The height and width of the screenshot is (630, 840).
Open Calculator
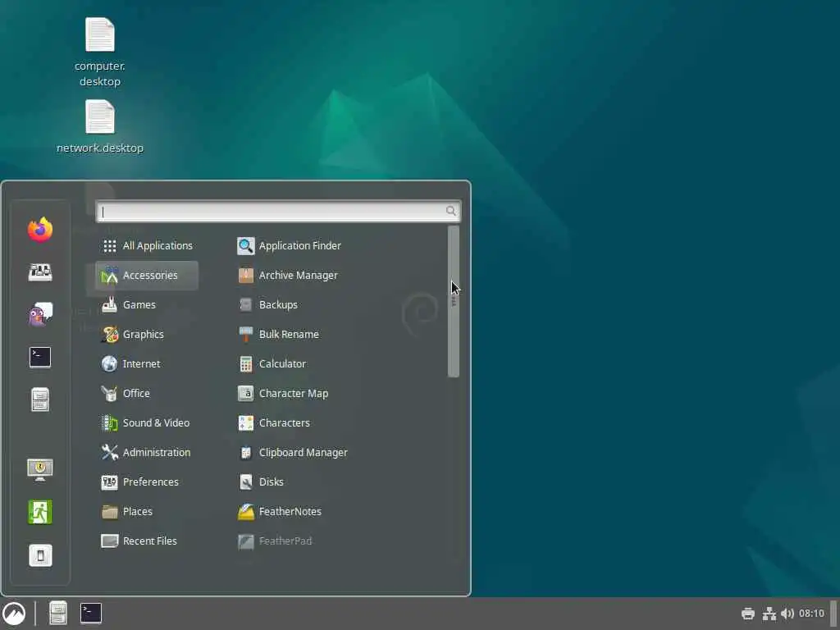272,363
